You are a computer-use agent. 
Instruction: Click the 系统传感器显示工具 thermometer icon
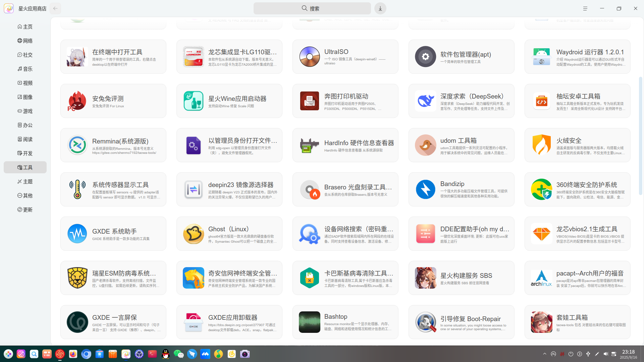77,189
